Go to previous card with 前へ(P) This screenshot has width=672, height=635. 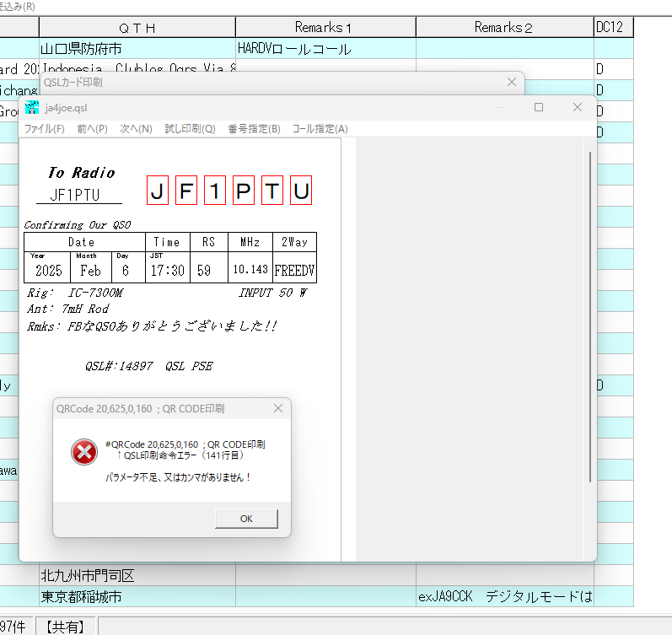pyautogui.click(x=92, y=129)
